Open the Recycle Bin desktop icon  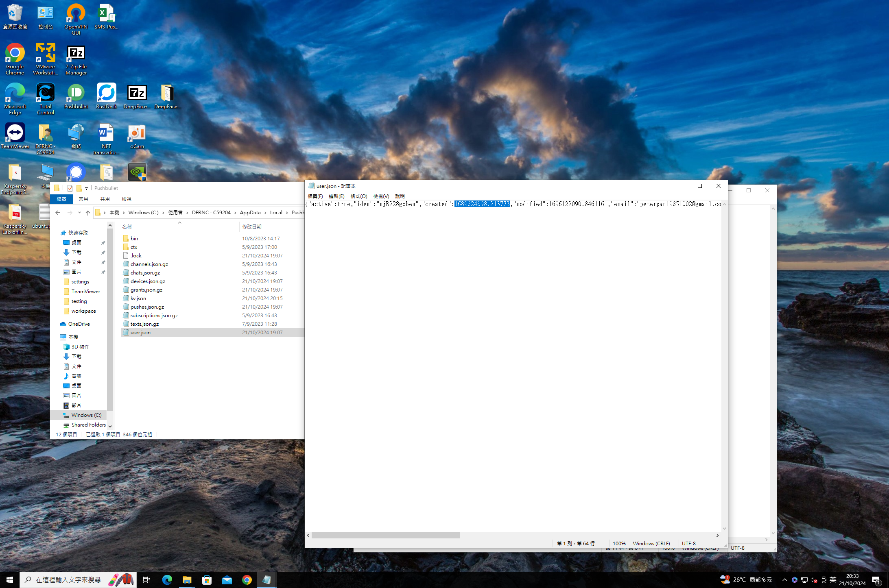pyautogui.click(x=15, y=16)
